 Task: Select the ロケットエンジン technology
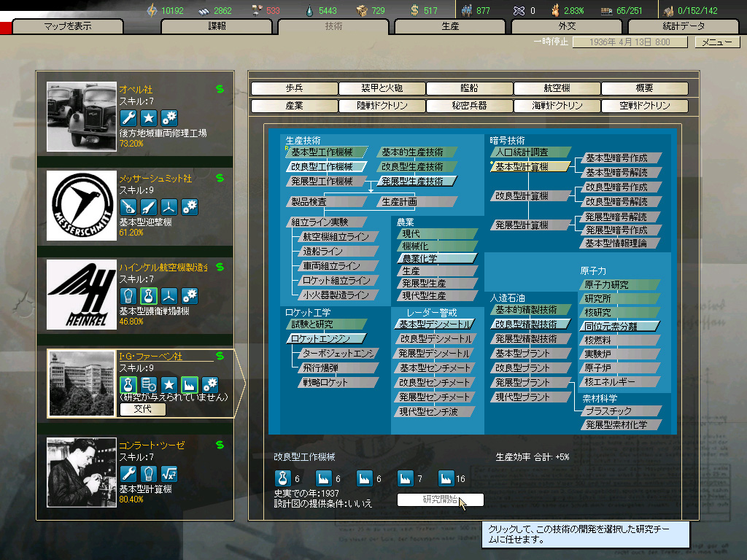point(326,338)
